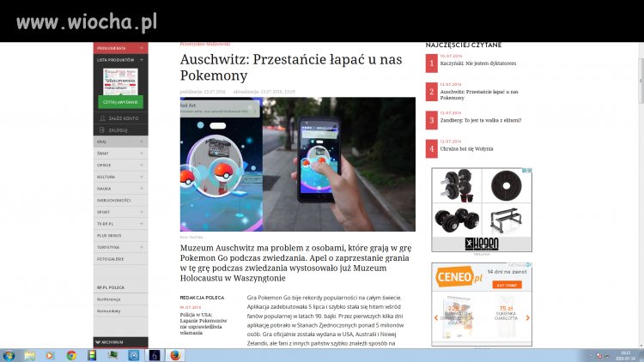Open the Windows Start menu

click(9, 355)
